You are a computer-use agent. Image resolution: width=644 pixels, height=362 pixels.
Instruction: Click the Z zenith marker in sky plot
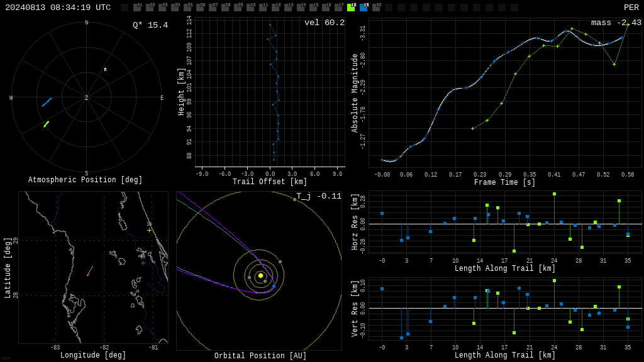coord(87,97)
